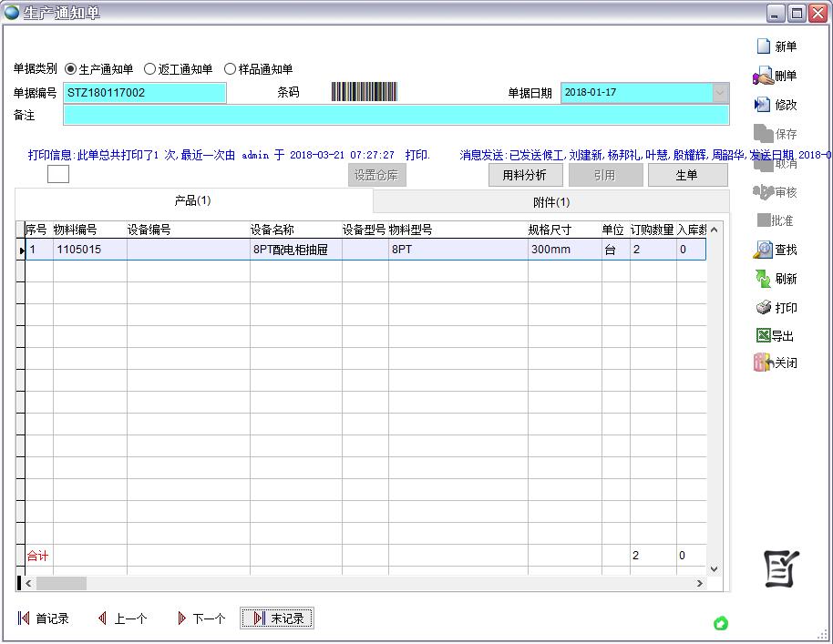Switch to the 附件(1) tab
The height and width of the screenshot is (644, 833).
click(x=551, y=202)
